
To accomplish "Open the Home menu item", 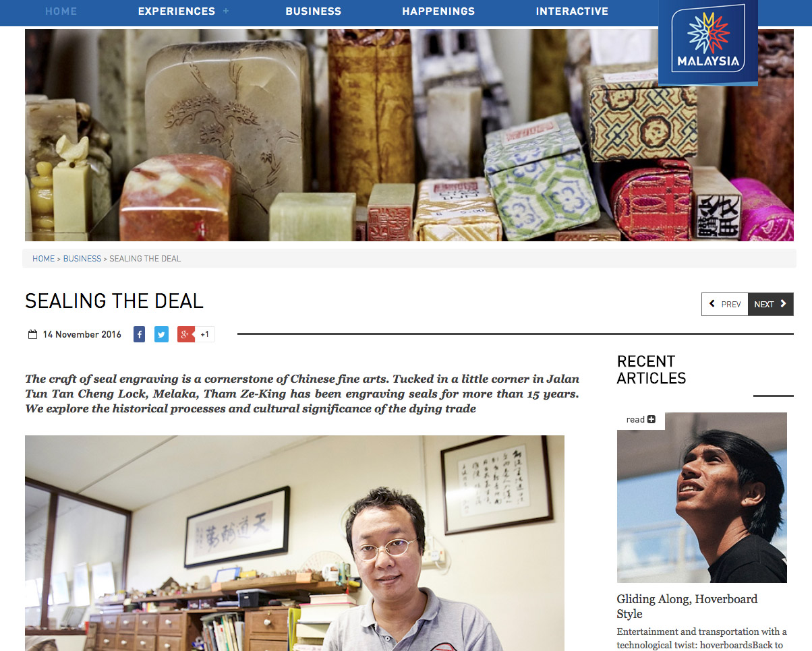I will coord(61,11).
